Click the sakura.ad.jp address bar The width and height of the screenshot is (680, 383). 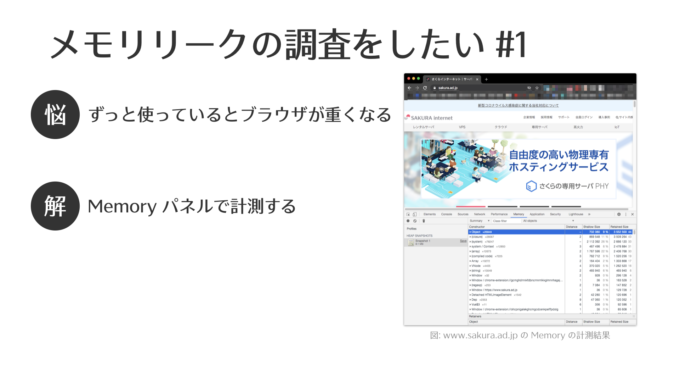click(481, 88)
